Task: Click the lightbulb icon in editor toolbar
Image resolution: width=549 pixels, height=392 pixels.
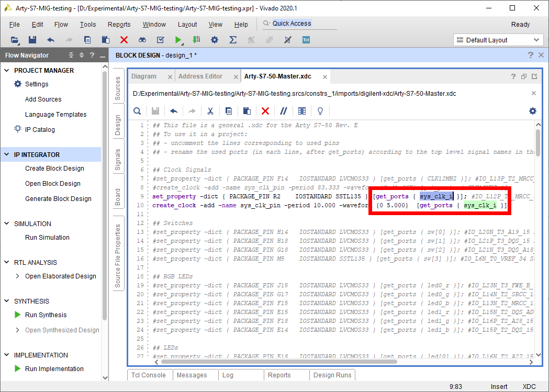Action: pos(320,111)
